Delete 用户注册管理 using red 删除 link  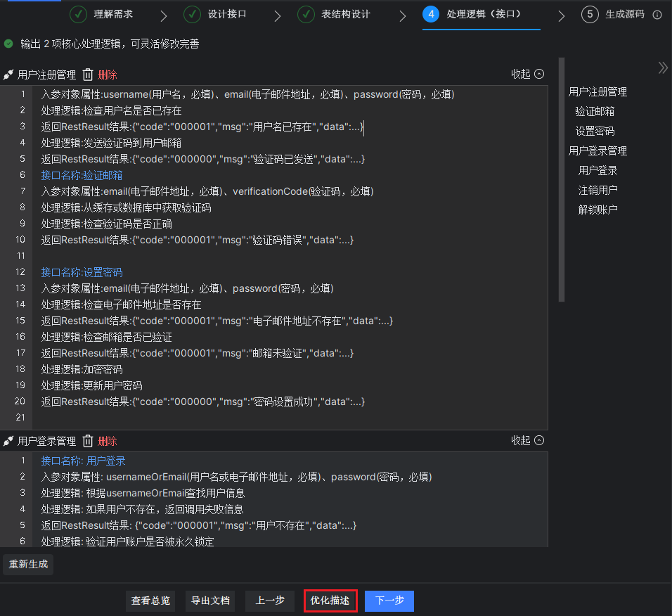[107, 75]
